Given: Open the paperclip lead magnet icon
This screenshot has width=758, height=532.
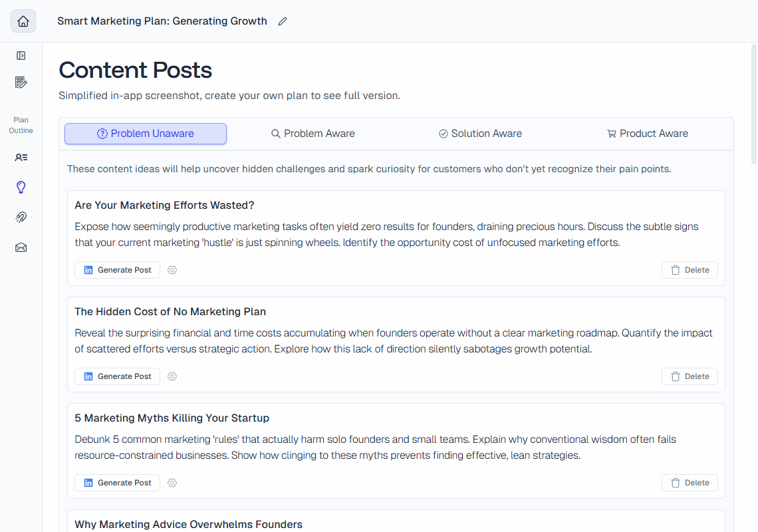Looking at the screenshot, I should [21, 217].
